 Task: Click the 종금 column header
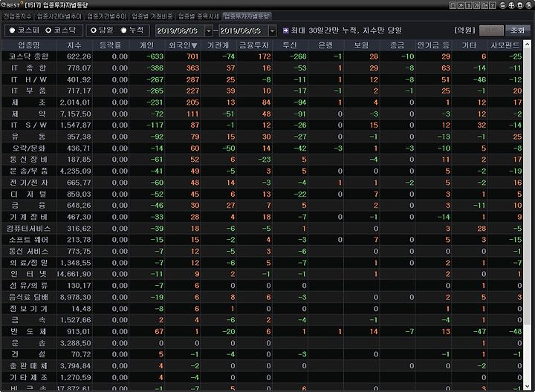(397, 45)
